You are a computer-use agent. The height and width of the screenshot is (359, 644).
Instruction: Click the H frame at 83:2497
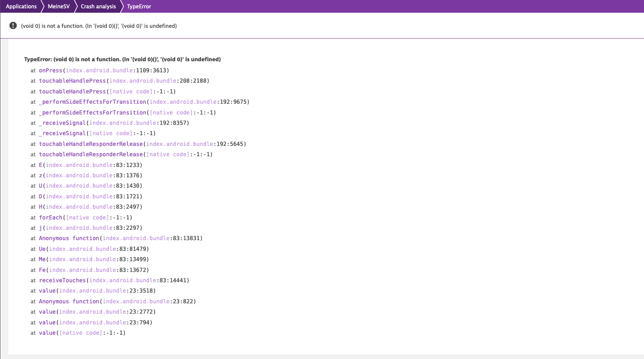41,207
